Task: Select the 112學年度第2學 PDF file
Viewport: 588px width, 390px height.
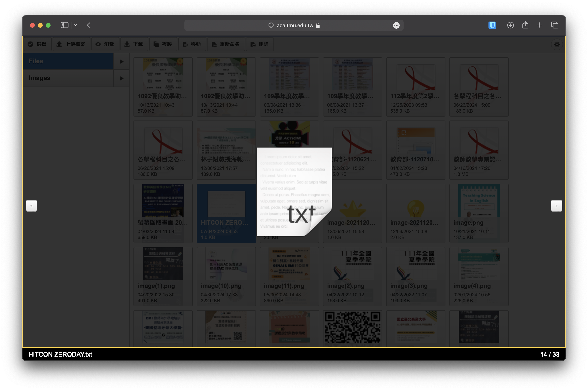Action: coord(415,87)
